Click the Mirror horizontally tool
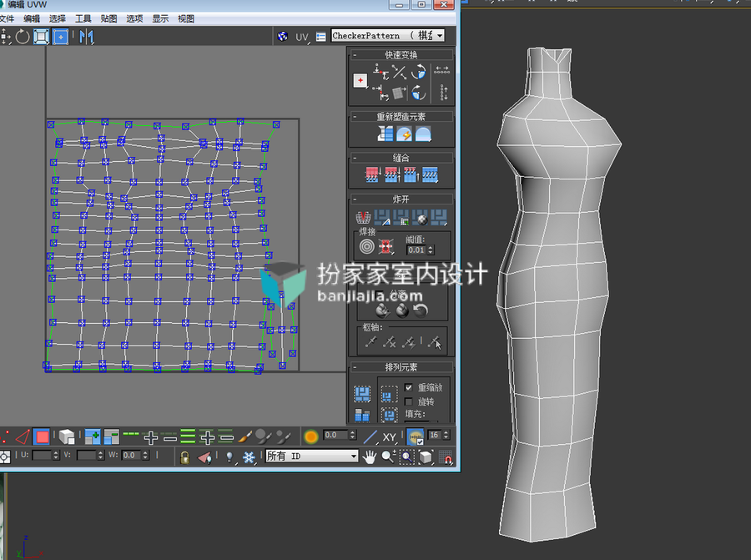 click(87, 37)
